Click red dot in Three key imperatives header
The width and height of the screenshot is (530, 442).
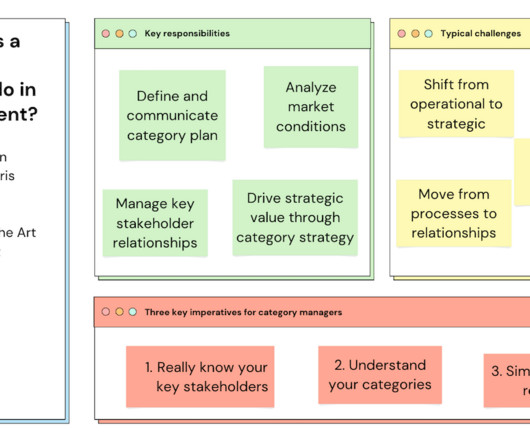pyautogui.click(x=106, y=312)
